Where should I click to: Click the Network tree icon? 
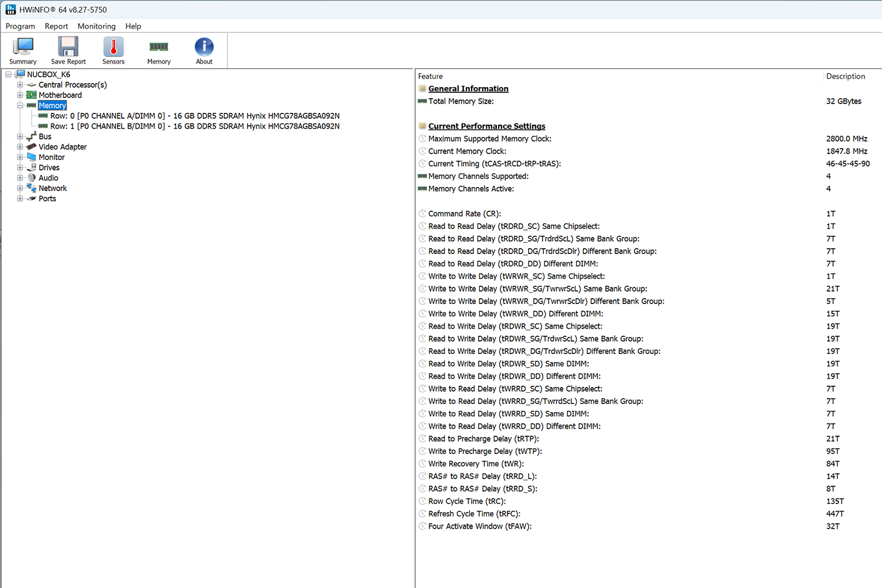pyautogui.click(x=32, y=188)
